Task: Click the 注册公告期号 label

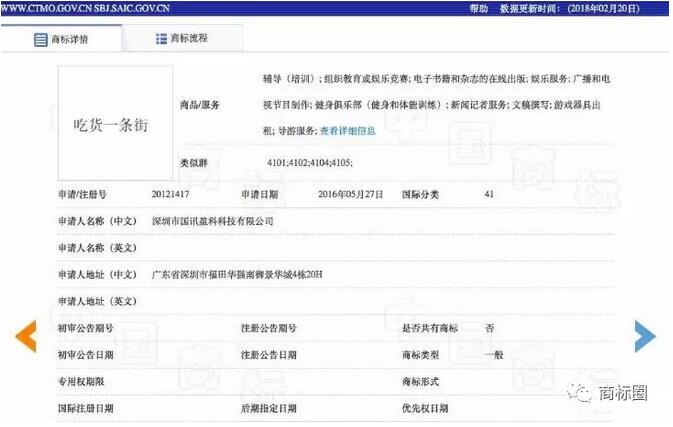Action: [269, 328]
